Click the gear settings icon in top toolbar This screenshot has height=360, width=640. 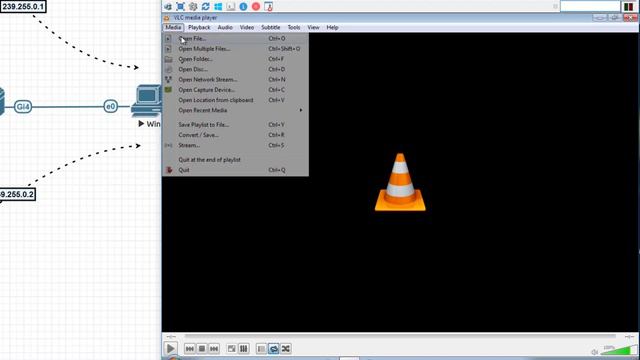click(x=193, y=7)
